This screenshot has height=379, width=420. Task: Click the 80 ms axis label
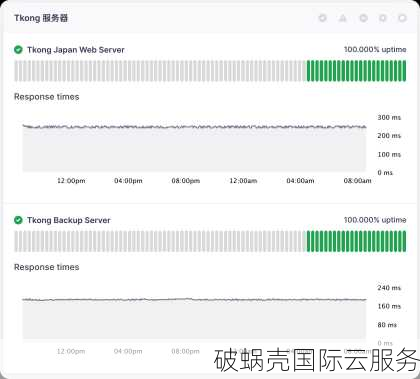(x=387, y=325)
